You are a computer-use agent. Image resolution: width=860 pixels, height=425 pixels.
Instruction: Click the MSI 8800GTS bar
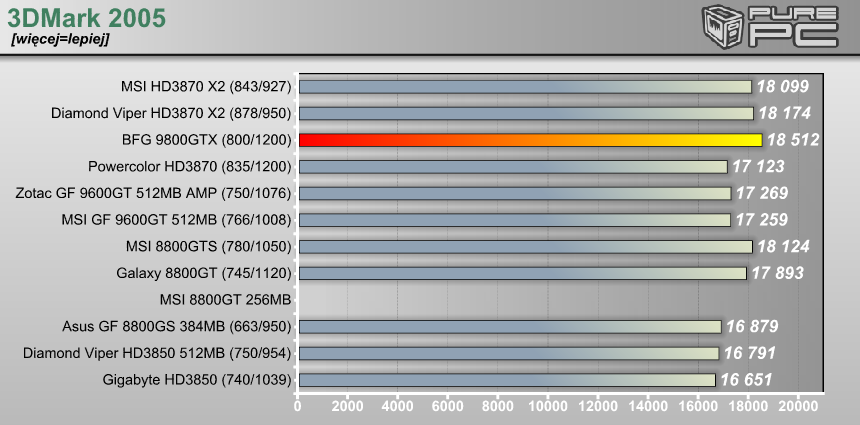coord(525,246)
